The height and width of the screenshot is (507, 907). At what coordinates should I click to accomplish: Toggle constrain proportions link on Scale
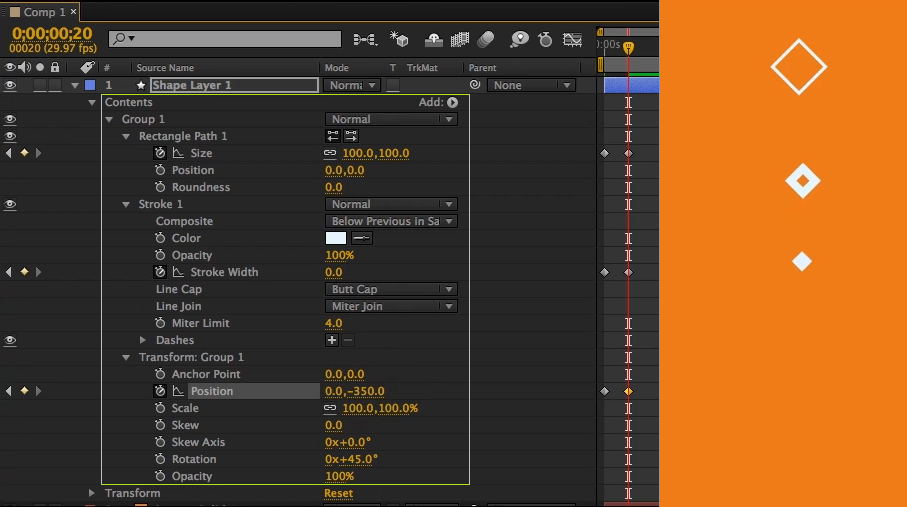[x=330, y=408]
